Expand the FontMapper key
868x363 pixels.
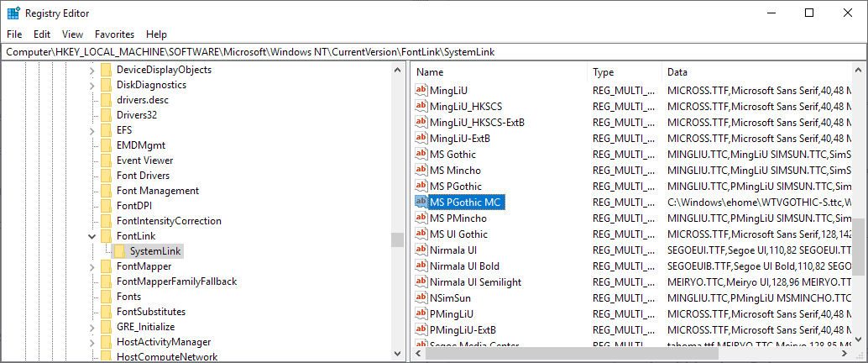92,266
